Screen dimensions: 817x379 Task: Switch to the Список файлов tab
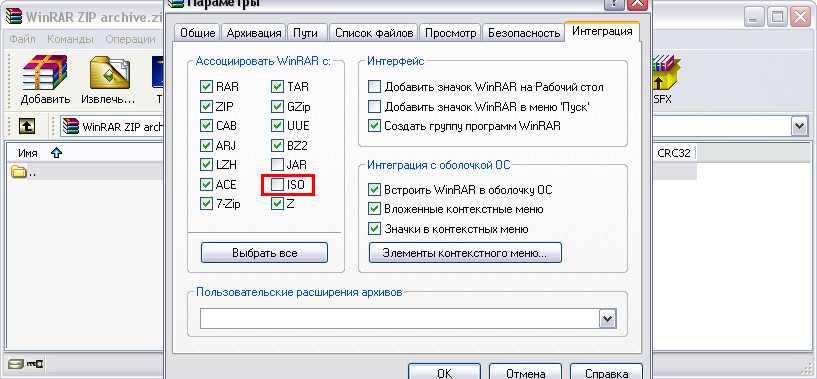374,33
